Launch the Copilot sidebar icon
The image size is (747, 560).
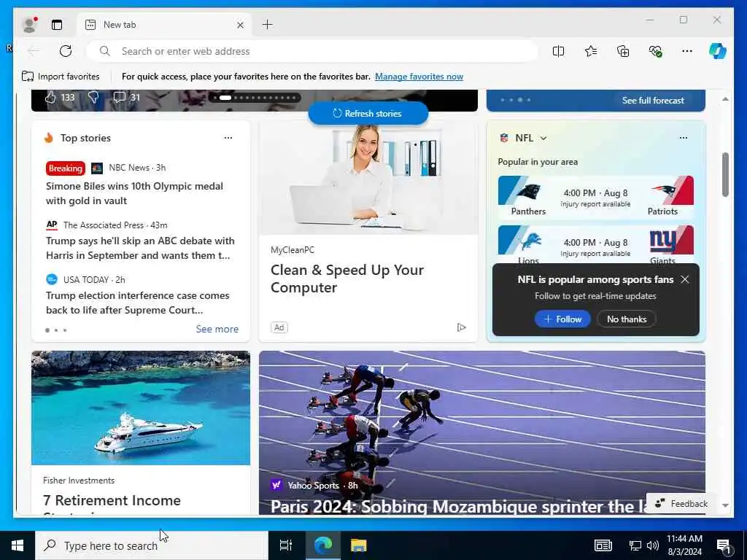point(718,51)
